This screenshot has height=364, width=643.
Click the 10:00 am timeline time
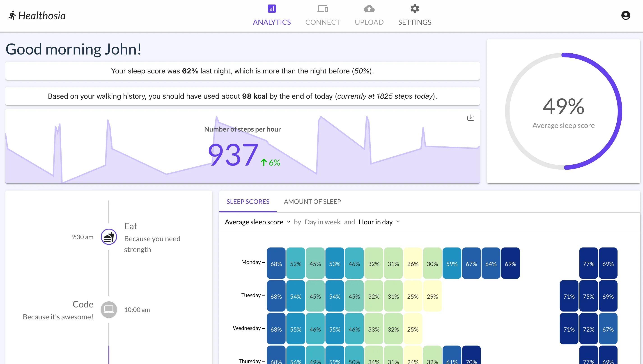coord(137,310)
